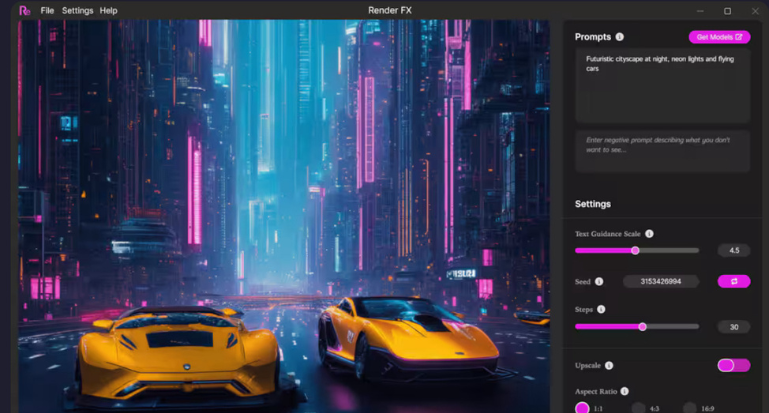
Task: Click the Aspect Ratio info icon
Action: point(624,392)
